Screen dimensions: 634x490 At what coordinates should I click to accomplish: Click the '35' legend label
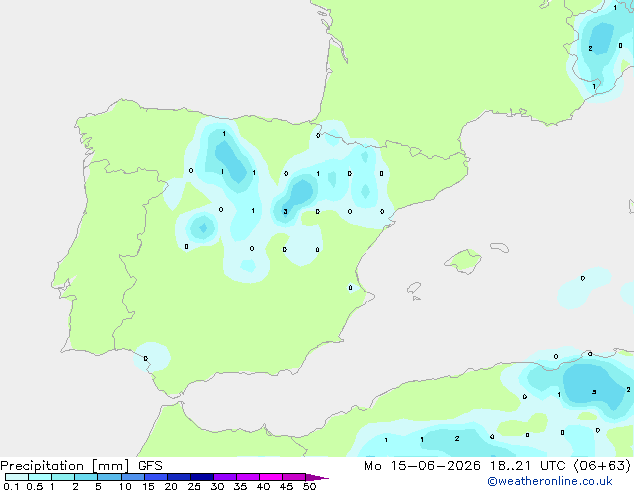click(x=240, y=486)
